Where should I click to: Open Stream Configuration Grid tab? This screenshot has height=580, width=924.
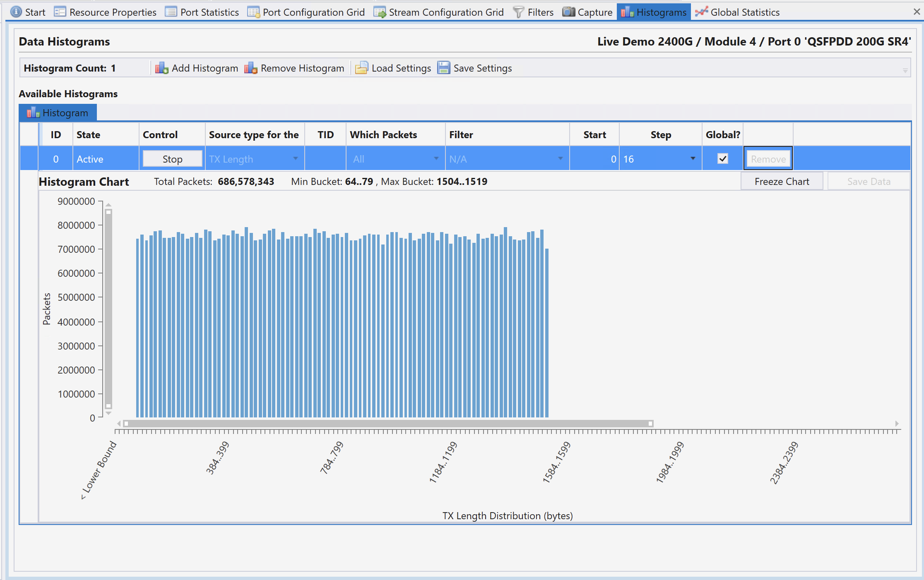tap(439, 12)
